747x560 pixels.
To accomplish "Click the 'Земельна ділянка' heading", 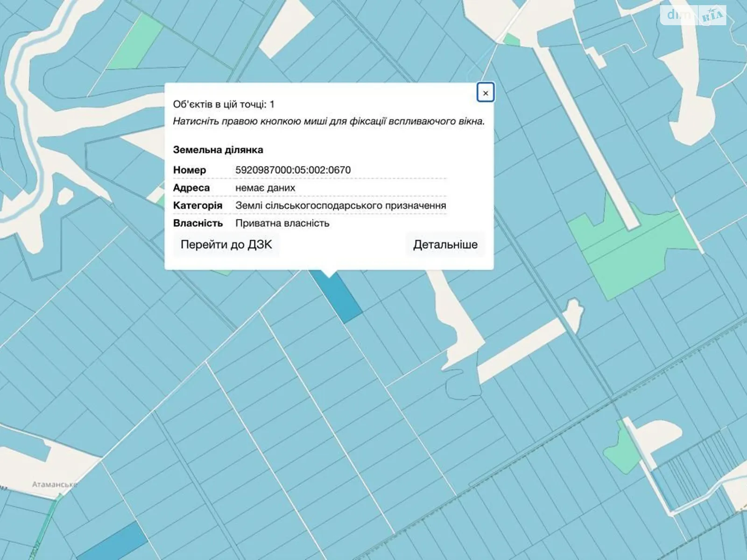I will [x=218, y=150].
